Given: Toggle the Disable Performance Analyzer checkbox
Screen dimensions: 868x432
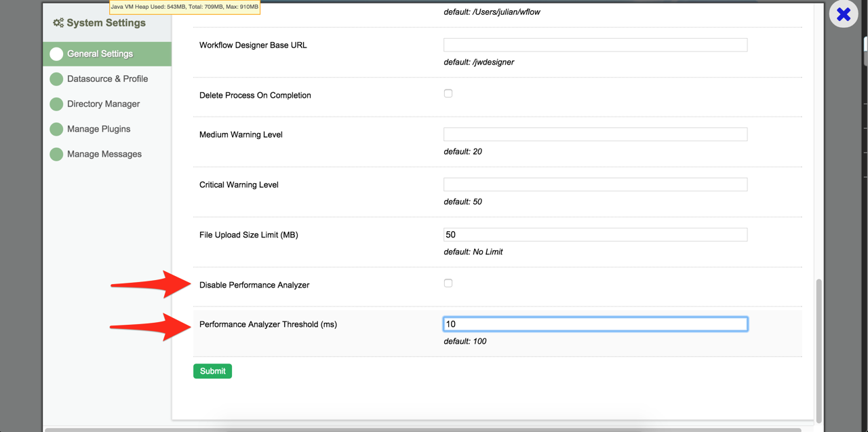Looking at the screenshot, I should [448, 283].
